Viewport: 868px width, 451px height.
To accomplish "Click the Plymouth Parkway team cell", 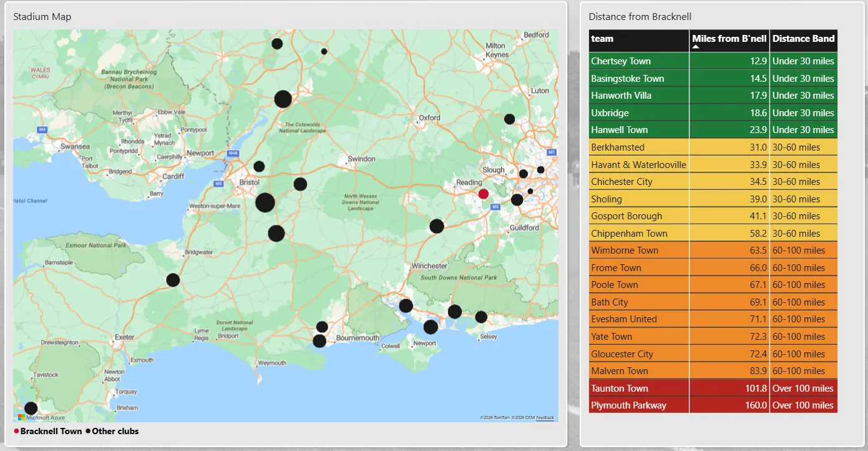I will click(639, 405).
